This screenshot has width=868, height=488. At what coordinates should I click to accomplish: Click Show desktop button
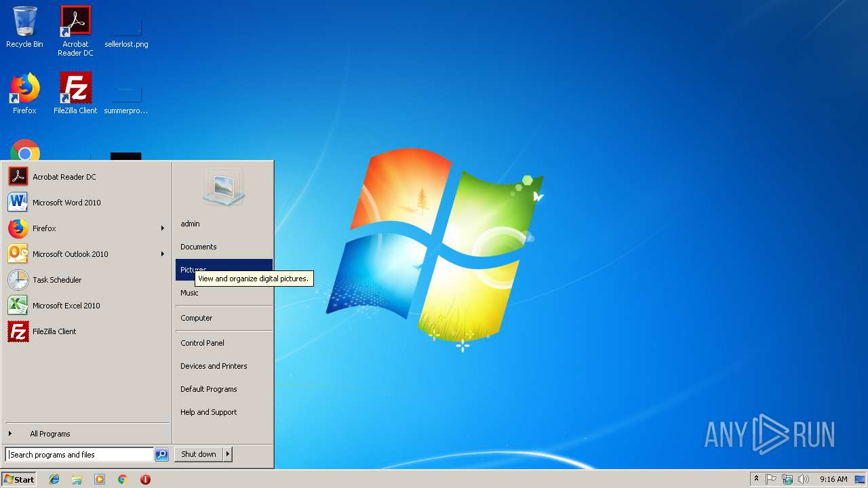861,479
